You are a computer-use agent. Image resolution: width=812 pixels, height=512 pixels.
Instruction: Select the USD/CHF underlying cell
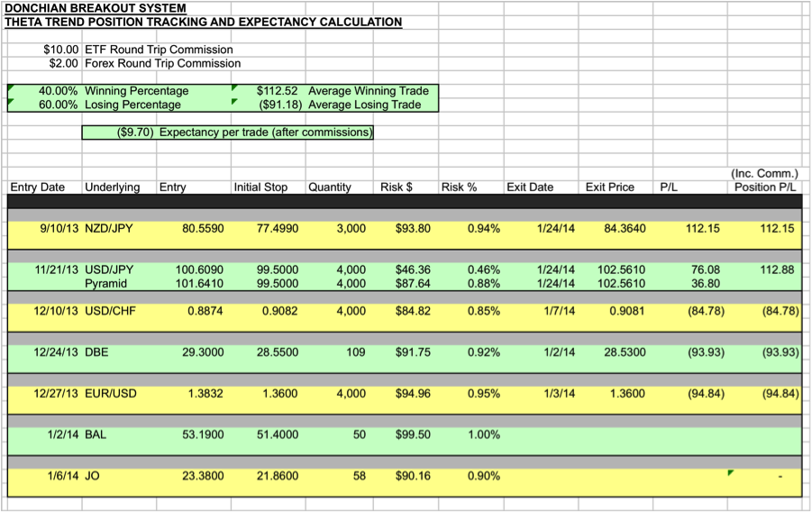pyautogui.click(x=110, y=311)
